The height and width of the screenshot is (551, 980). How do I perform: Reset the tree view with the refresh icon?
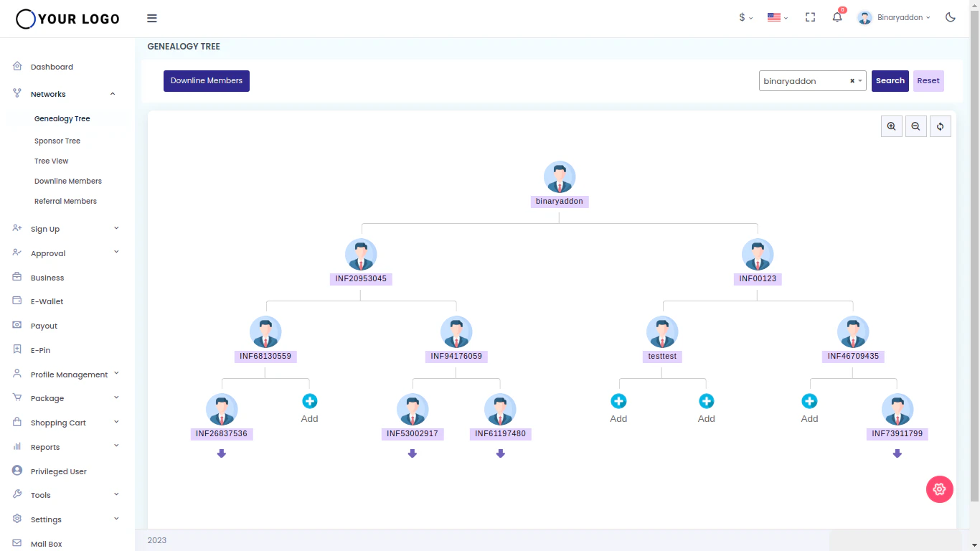pyautogui.click(x=940, y=126)
